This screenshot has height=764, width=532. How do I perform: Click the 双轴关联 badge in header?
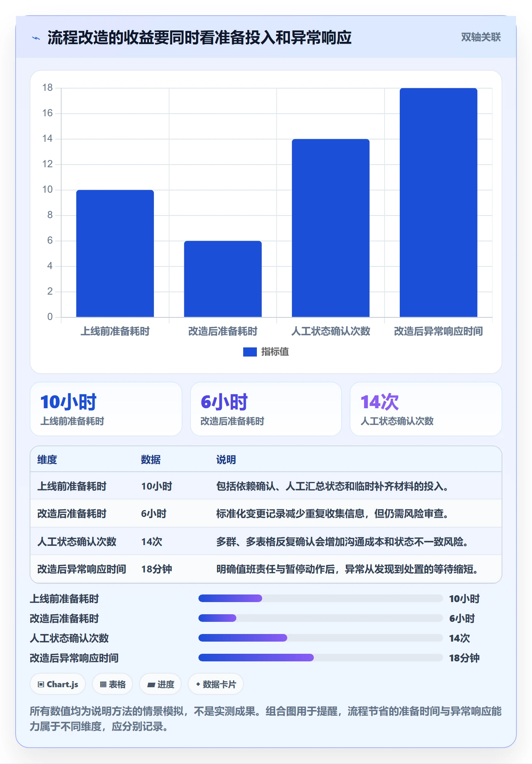point(481,37)
